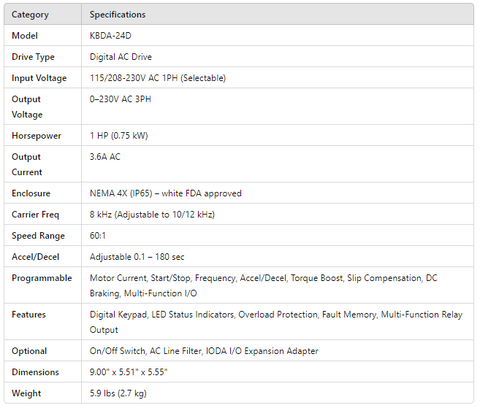Select the KBDA-24D model value

point(110,36)
